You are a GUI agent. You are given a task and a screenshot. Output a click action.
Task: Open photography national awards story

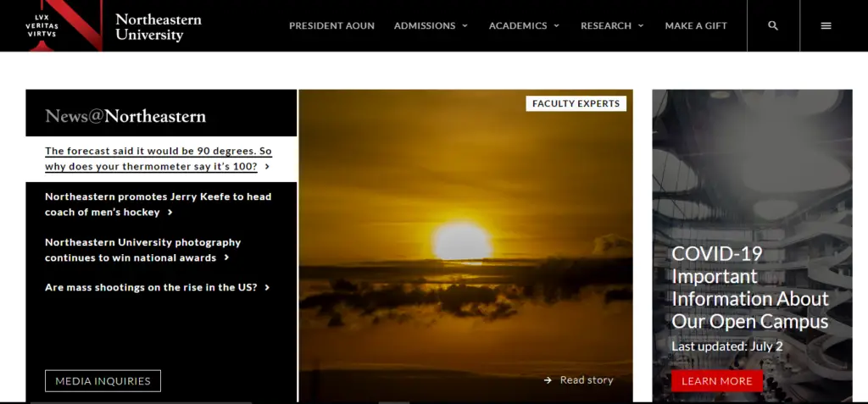[142, 250]
